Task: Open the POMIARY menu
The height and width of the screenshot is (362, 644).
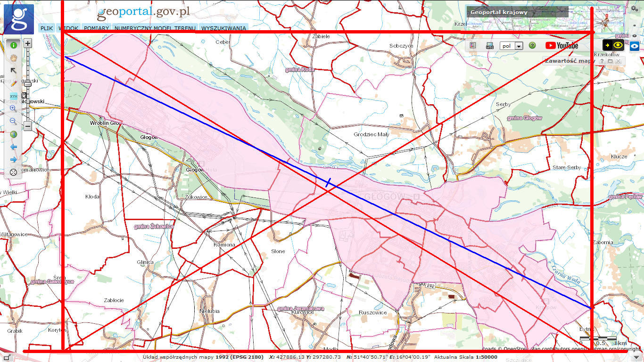Action: (97, 28)
